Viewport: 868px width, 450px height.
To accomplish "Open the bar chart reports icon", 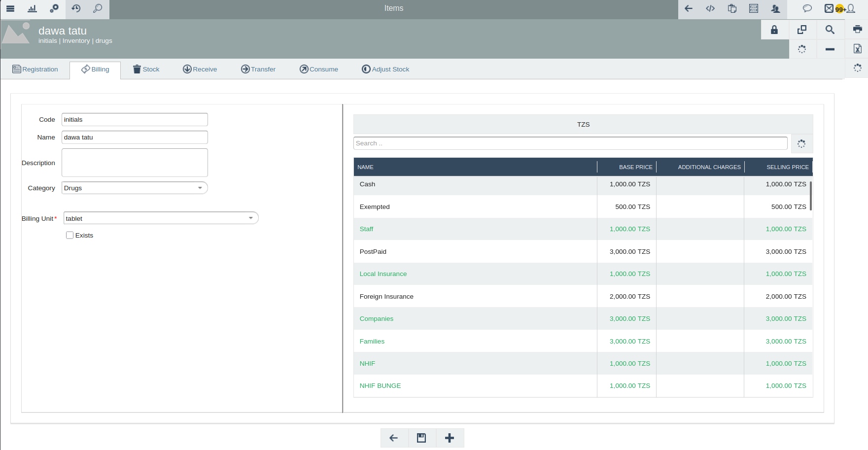I will coord(33,8).
